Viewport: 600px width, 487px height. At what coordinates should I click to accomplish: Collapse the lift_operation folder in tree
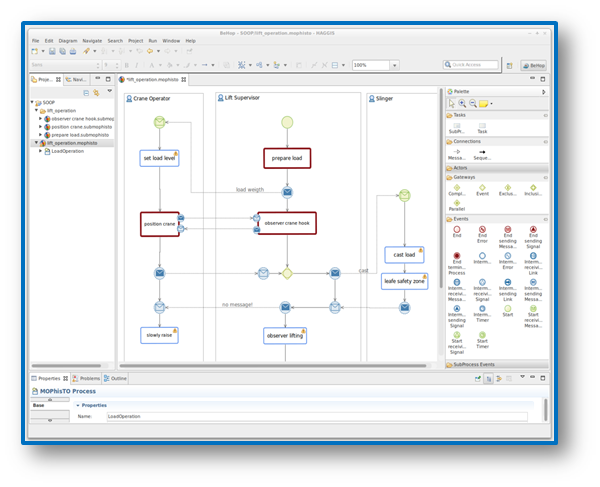point(37,110)
